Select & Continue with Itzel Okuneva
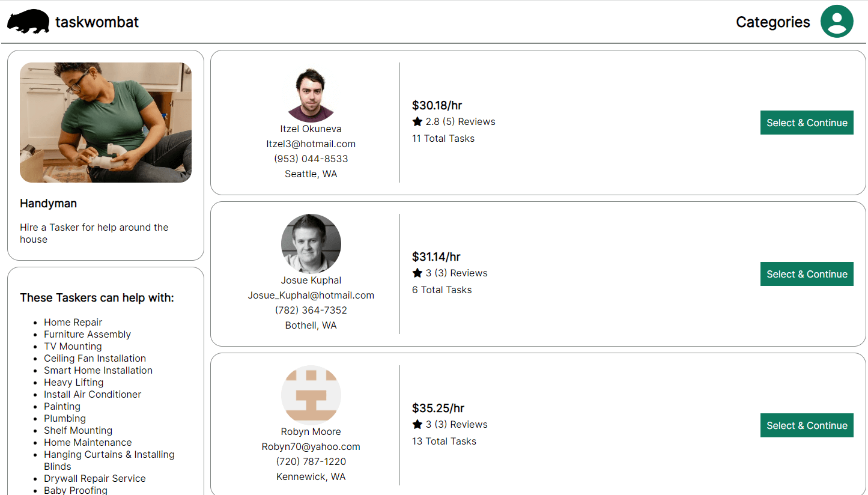868x495 pixels. coord(807,123)
